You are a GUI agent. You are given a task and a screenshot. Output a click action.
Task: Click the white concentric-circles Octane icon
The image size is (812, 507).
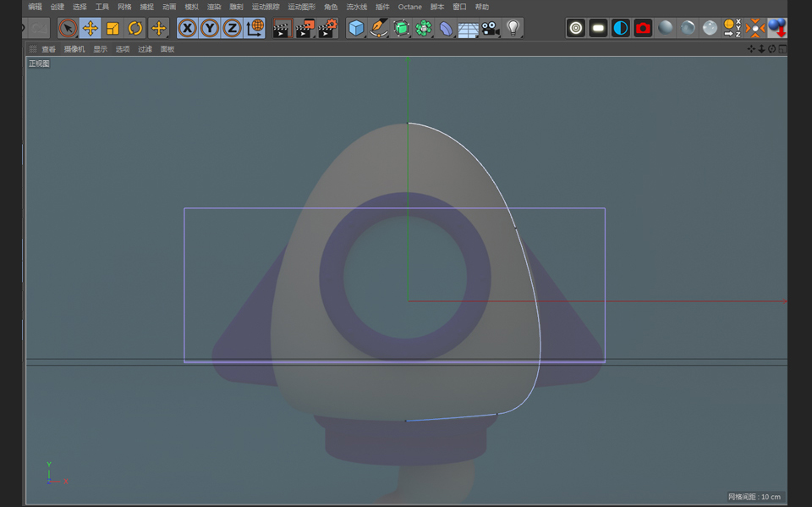pos(576,28)
